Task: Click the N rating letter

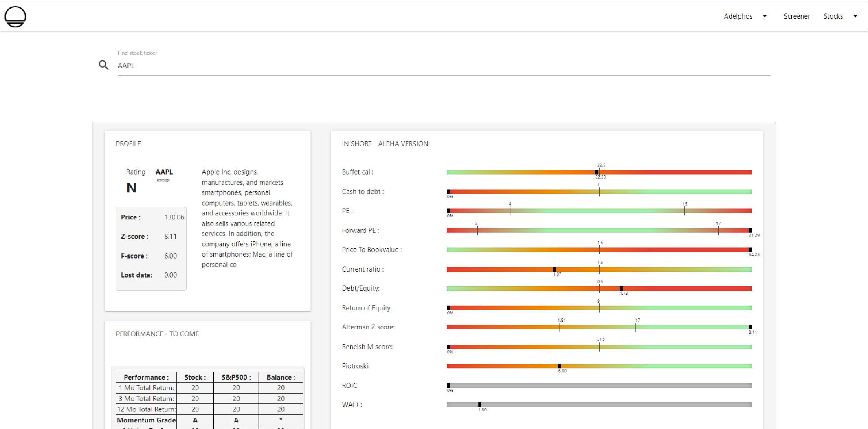Action: tap(131, 188)
